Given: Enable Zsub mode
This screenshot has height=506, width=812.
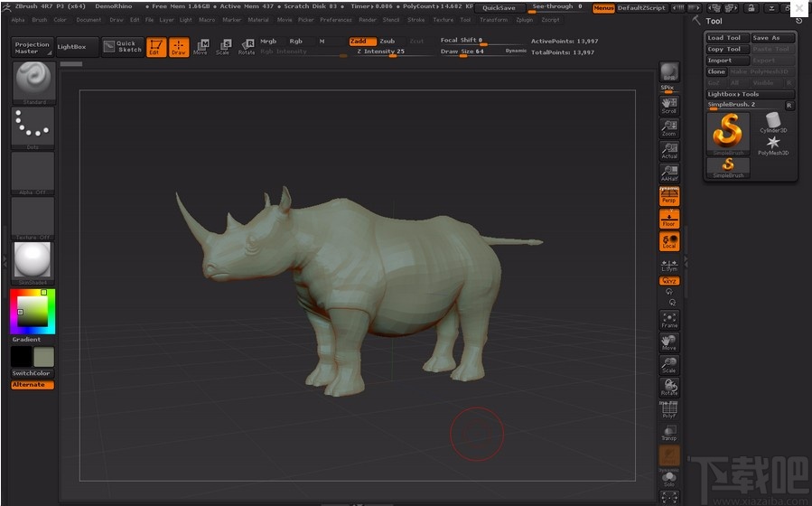Looking at the screenshot, I should (387, 41).
